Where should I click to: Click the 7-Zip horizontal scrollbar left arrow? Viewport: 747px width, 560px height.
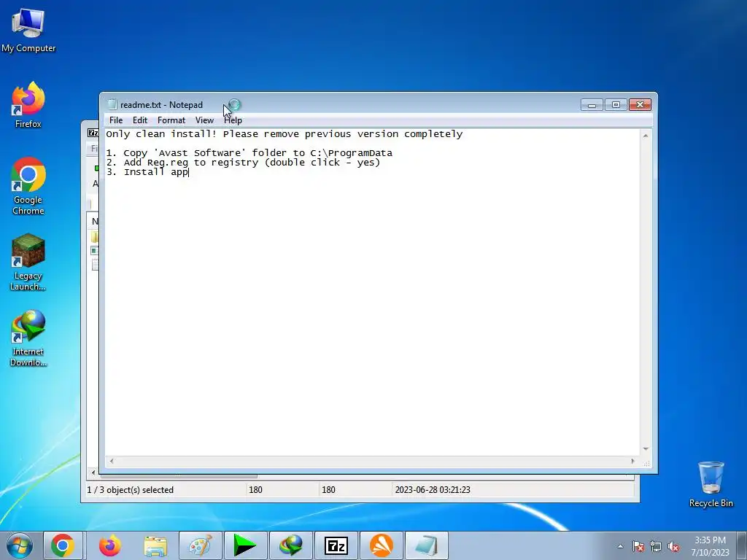93,472
